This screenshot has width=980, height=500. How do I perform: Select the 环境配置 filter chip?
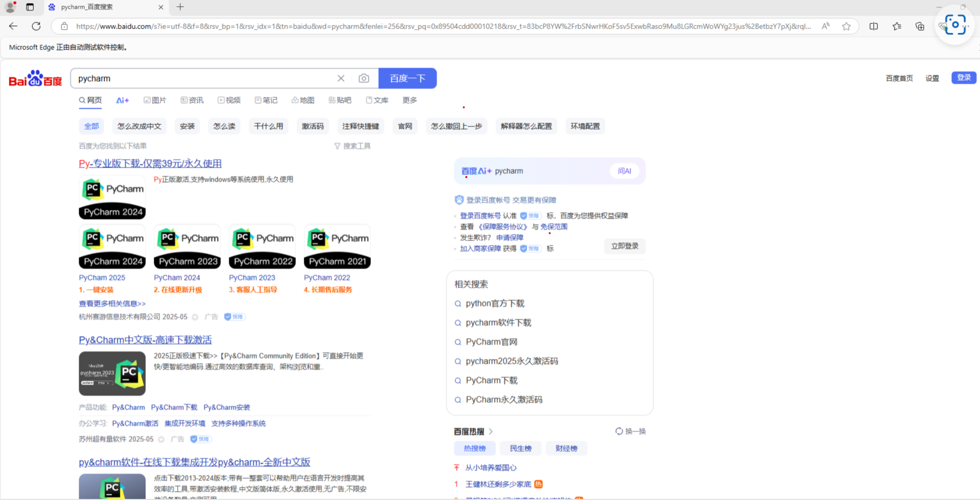[x=585, y=126]
